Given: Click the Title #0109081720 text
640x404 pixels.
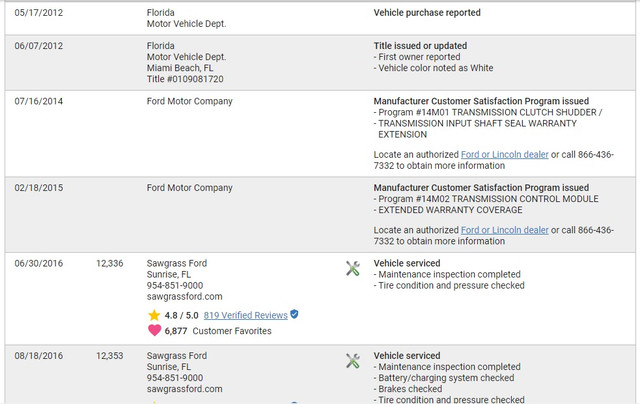Looking at the screenshot, I should [x=185, y=79].
